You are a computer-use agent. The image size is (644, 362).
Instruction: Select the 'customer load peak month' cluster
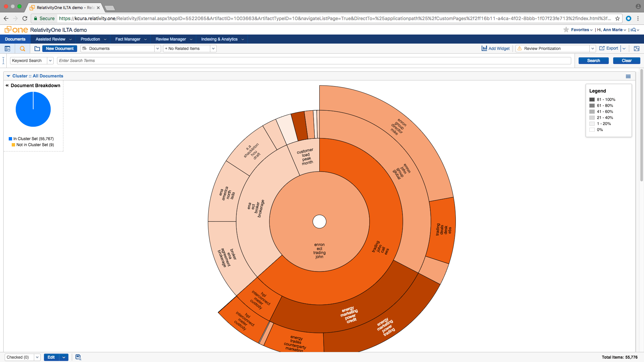(x=305, y=157)
